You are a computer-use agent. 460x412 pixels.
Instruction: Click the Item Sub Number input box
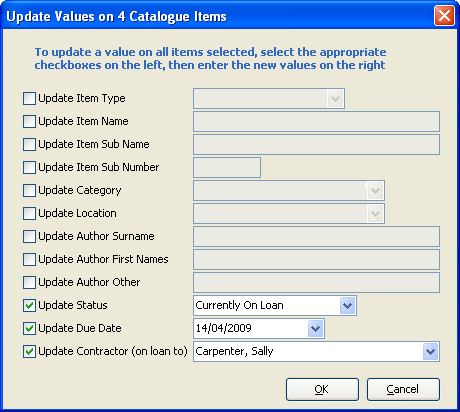pyautogui.click(x=227, y=168)
